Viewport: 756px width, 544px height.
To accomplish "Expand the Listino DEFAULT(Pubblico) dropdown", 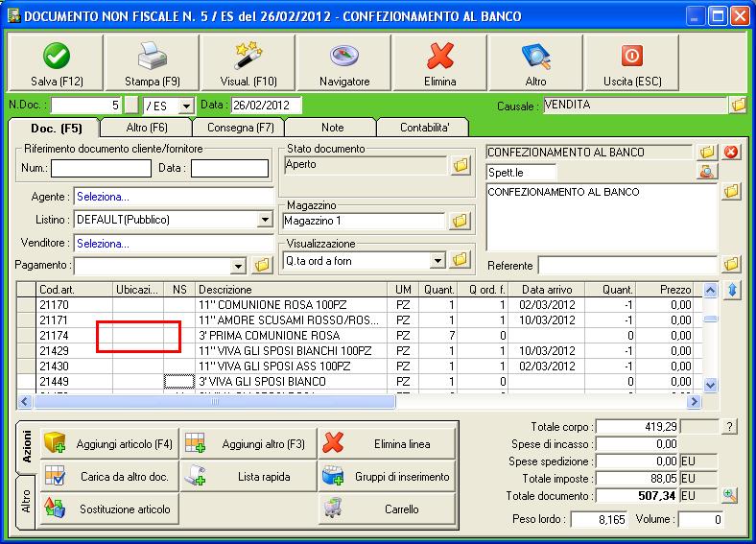I will tap(265, 220).
